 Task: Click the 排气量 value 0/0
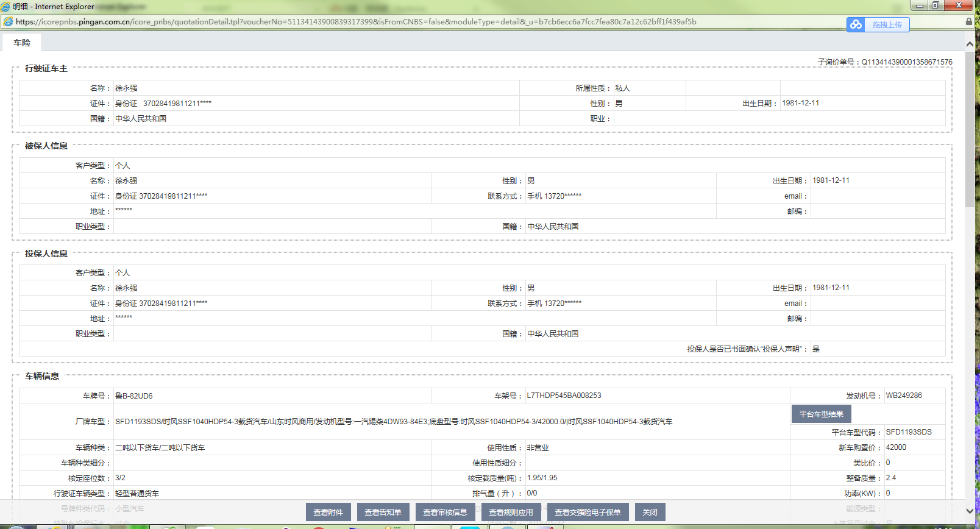coord(532,493)
